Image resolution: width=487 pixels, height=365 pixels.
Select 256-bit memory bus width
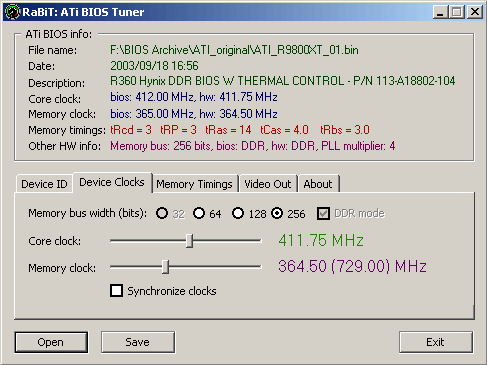(277, 213)
